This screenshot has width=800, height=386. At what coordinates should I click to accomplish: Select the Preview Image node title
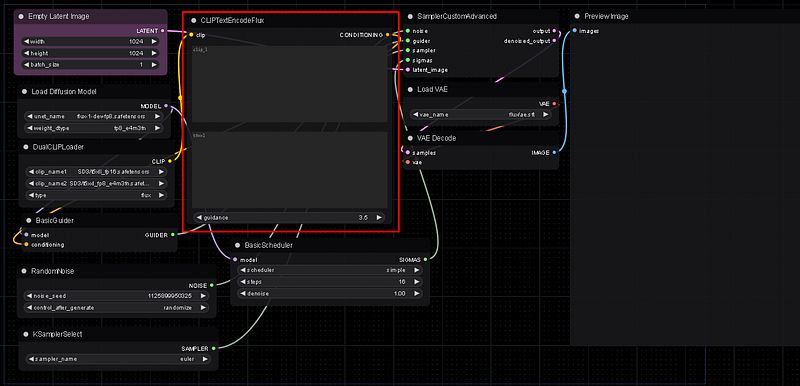pos(606,16)
